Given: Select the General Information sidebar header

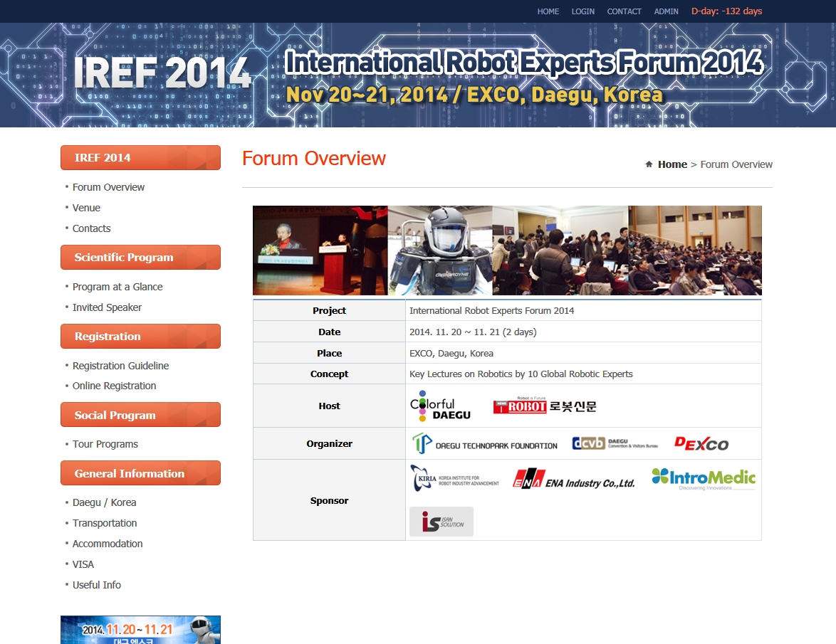Looking at the screenshot, I should point(141,473).
